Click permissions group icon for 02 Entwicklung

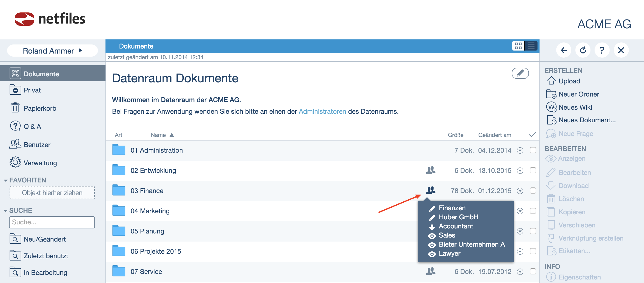tap(431, 170)
